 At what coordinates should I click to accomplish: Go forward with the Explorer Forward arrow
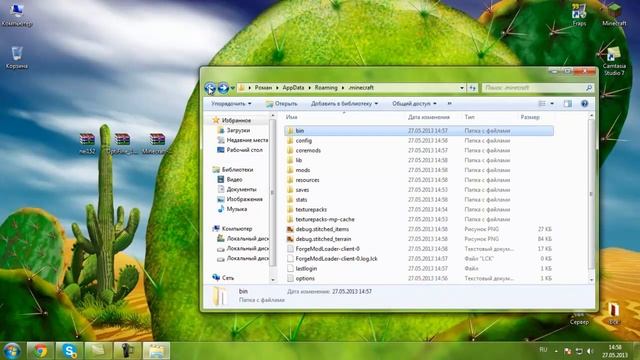223,88
